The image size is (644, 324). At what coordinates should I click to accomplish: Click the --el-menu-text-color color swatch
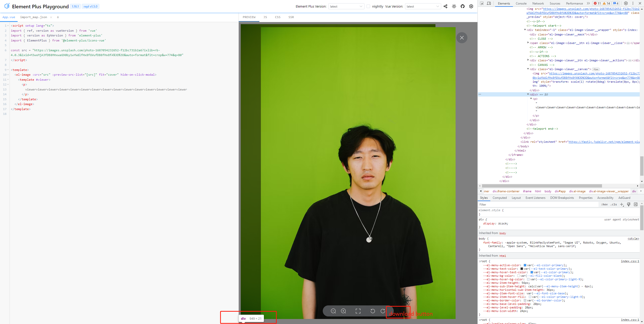[521, 269]
